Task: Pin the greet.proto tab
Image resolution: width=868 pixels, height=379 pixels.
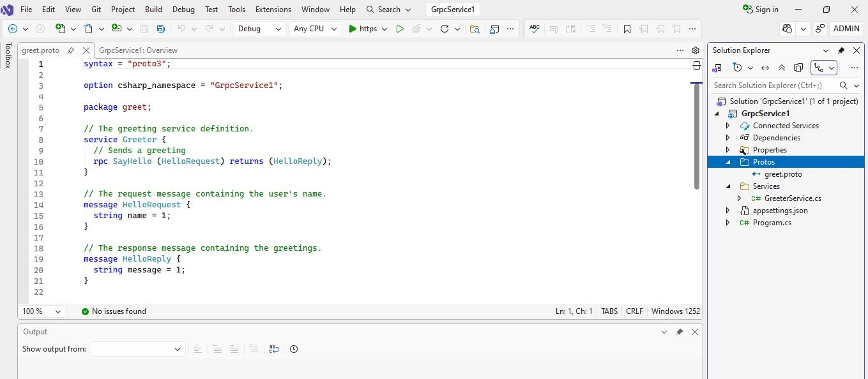Action: (71, 50)
